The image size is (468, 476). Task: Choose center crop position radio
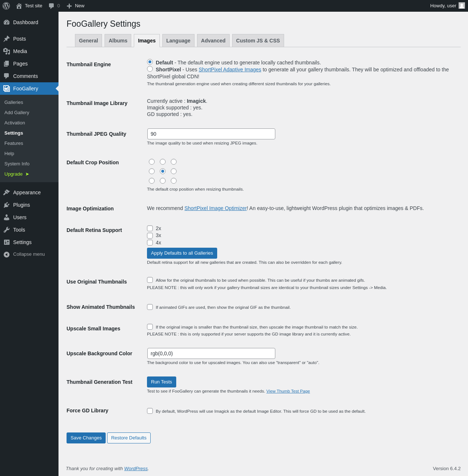click(163, 171)
